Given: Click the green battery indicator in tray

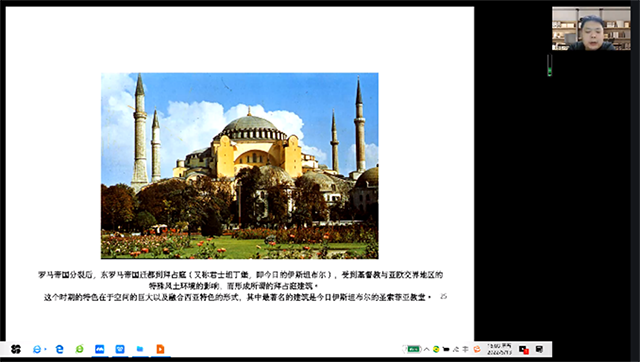Looking at the screenshot, I should tap(413, 349).
